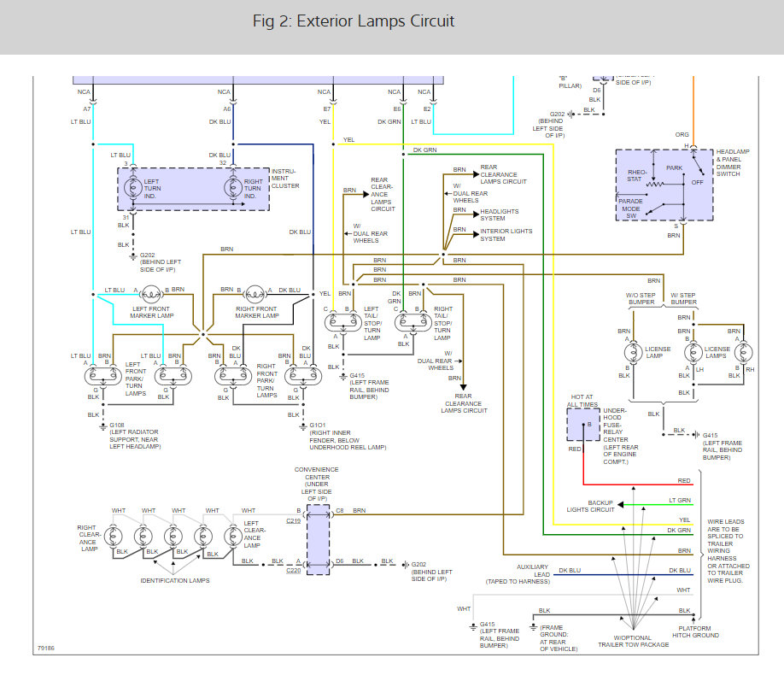Click the 'C219' connector label

[x=294, y=521]
